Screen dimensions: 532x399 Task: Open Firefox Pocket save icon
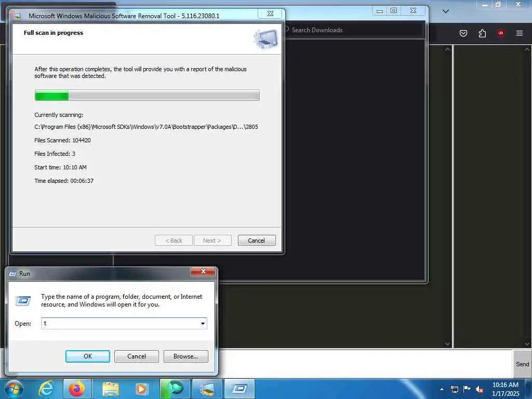[x=463, y=33]
